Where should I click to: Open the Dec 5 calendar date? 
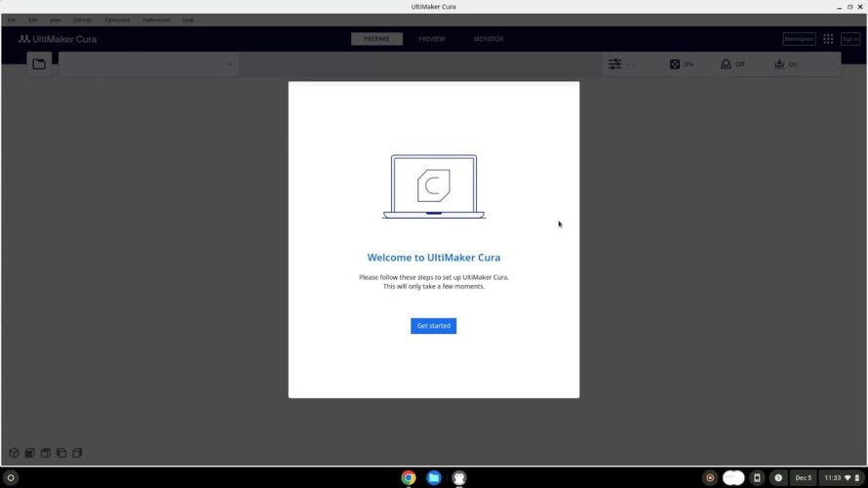(804, 477)
